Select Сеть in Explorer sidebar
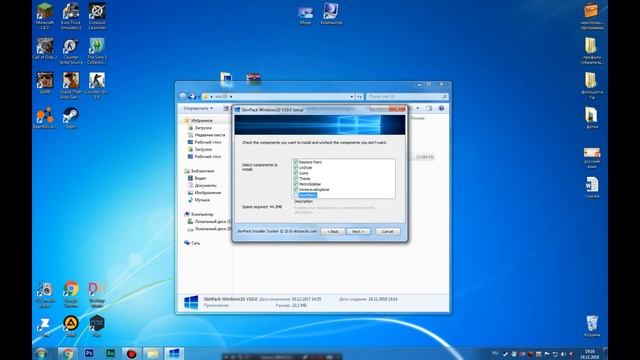640x360 pixels. 196,243
